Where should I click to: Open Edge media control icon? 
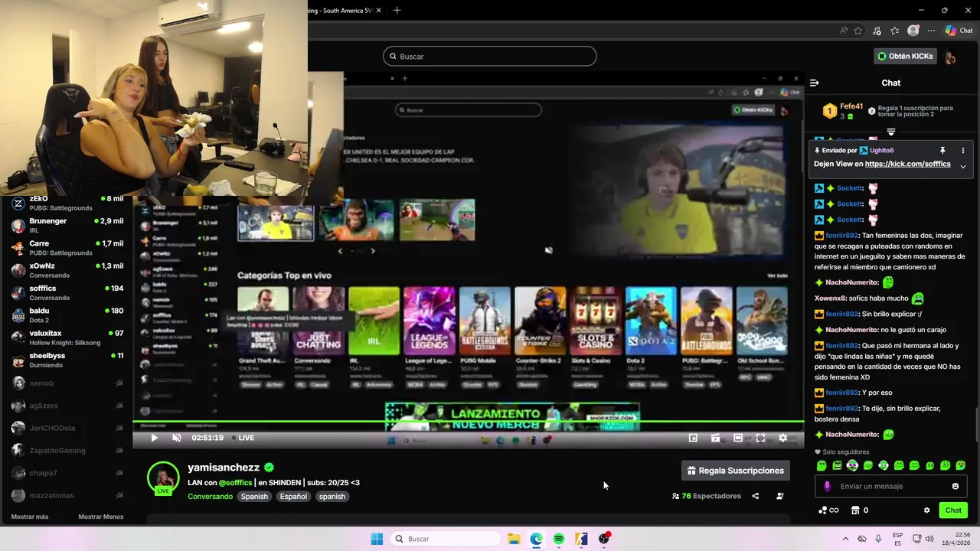[877, 31]
